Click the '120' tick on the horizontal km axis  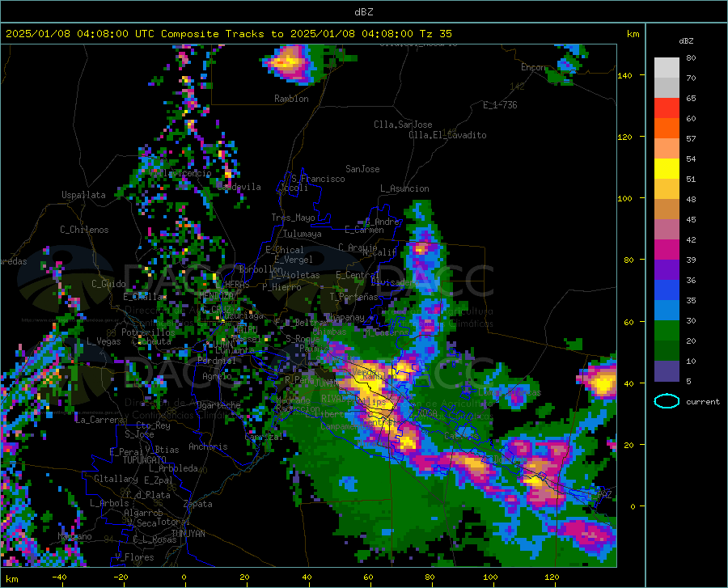pos(552,577)
